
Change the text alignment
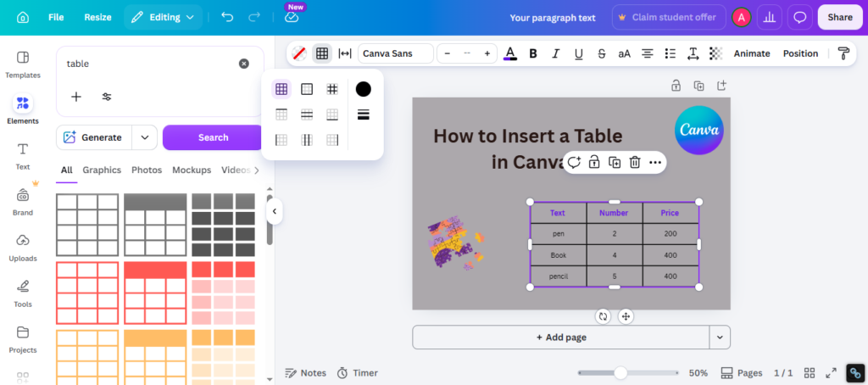(x=647, y=53)
